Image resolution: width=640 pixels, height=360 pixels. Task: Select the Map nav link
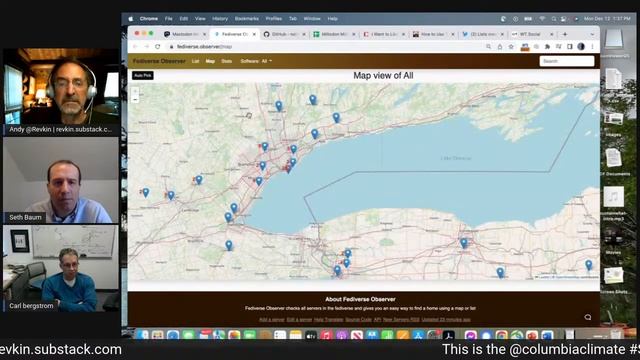click(x=210, y=61)
